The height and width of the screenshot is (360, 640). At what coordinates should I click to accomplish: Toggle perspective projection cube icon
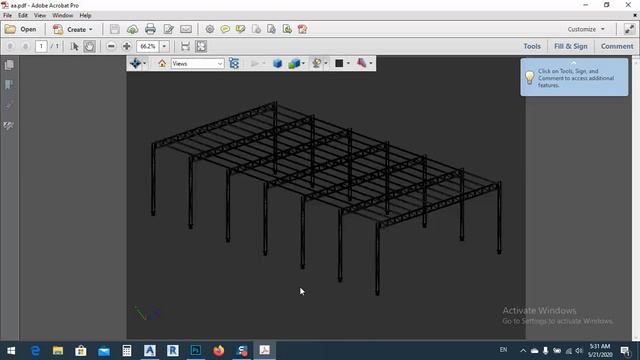pos(278,64)
